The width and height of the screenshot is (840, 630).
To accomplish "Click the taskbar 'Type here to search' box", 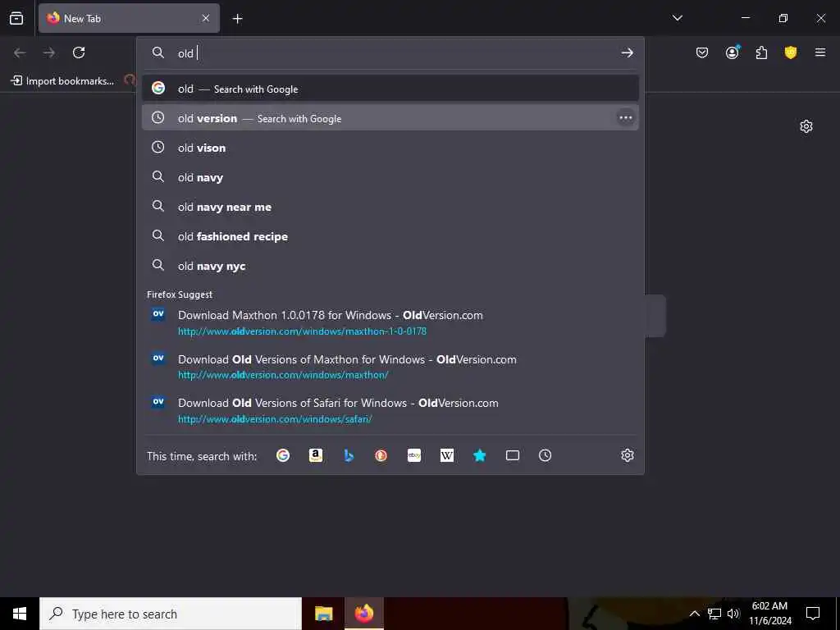I will (x=171, y=614).
